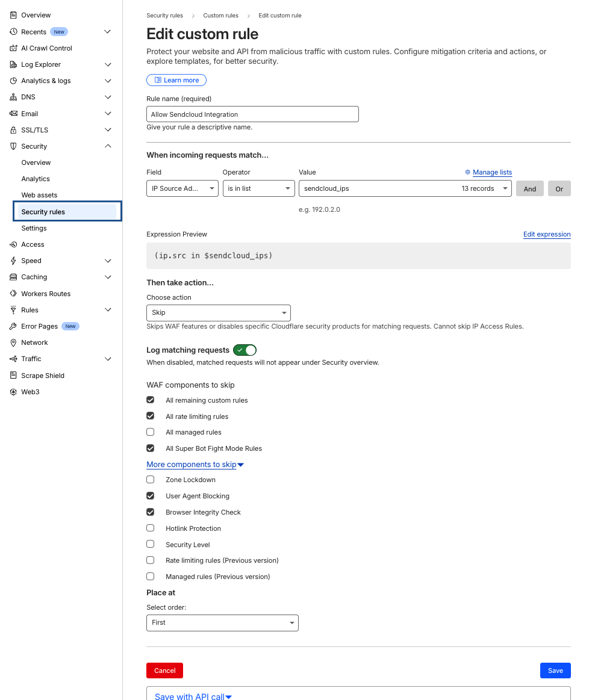Check the Security Level checkbox
592x700 pixels.
(x=151, y=544)
